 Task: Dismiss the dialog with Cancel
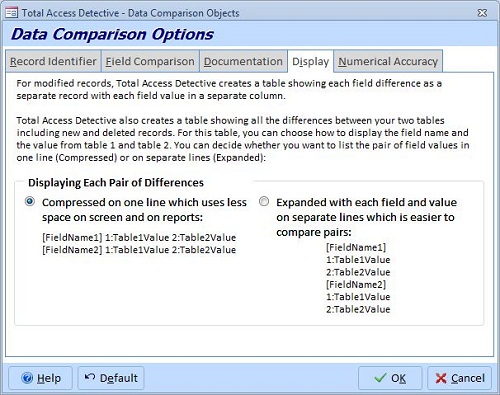click(x=459, y=378)
